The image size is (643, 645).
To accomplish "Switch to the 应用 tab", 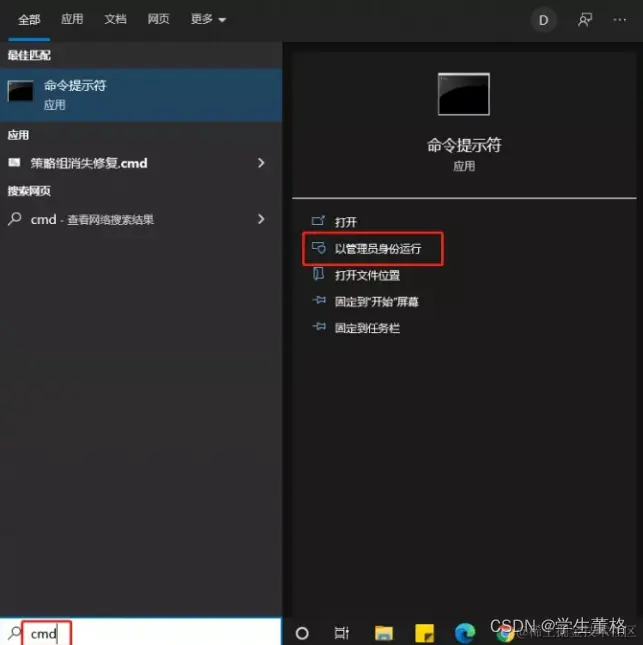I will pos(72,19).
